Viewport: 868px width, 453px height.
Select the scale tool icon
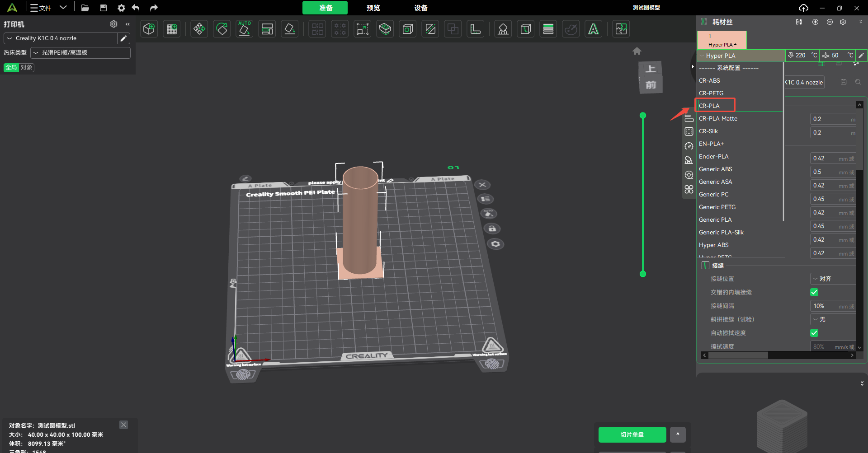(362, 29)
